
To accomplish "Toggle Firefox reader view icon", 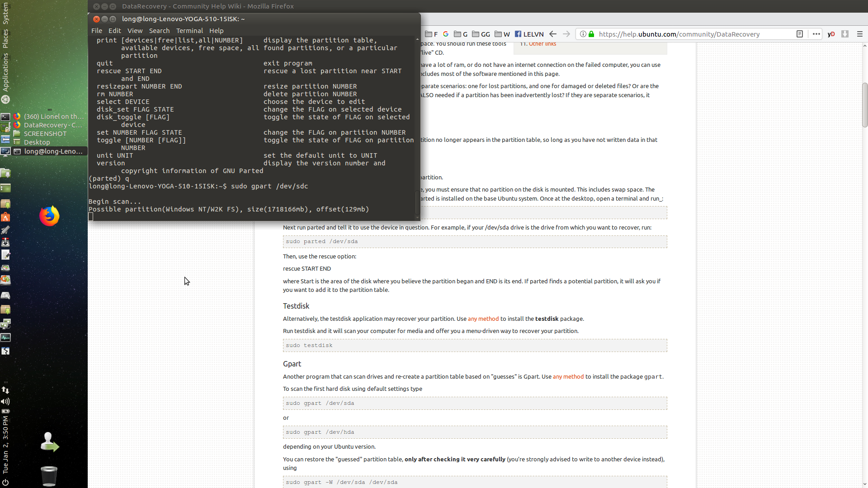I will point(799,34).
